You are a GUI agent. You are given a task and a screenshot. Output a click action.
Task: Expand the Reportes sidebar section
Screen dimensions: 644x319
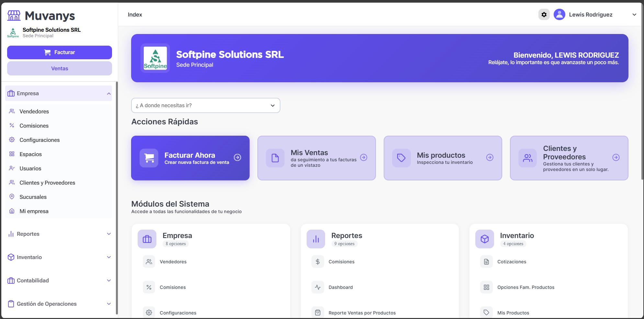[109, 234]
